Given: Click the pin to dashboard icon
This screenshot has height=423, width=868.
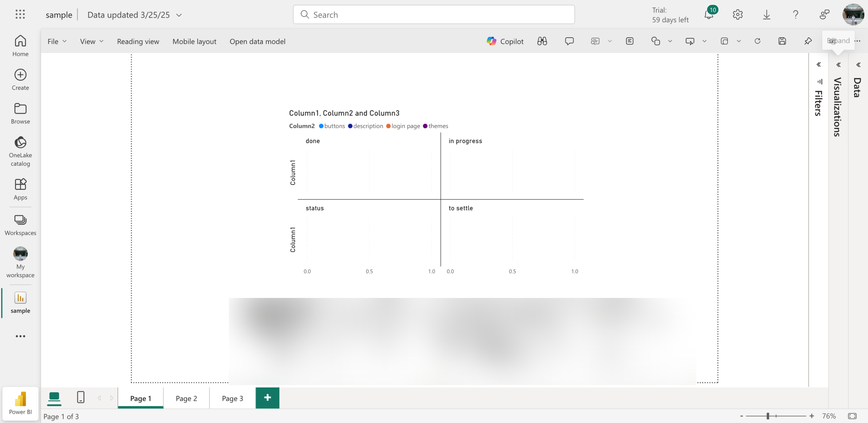Looking at the screenshot, I should [x=808, y=41].
